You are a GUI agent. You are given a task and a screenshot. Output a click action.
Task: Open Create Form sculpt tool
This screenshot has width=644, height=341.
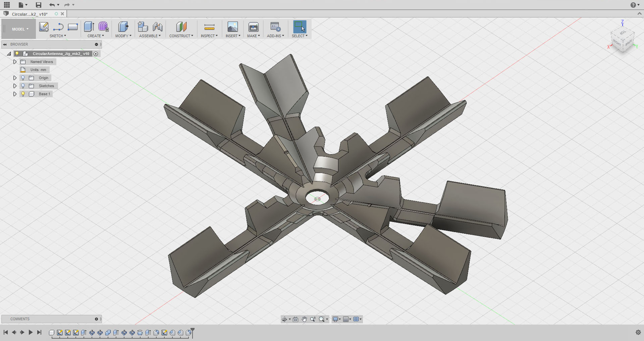pos(103,26)
